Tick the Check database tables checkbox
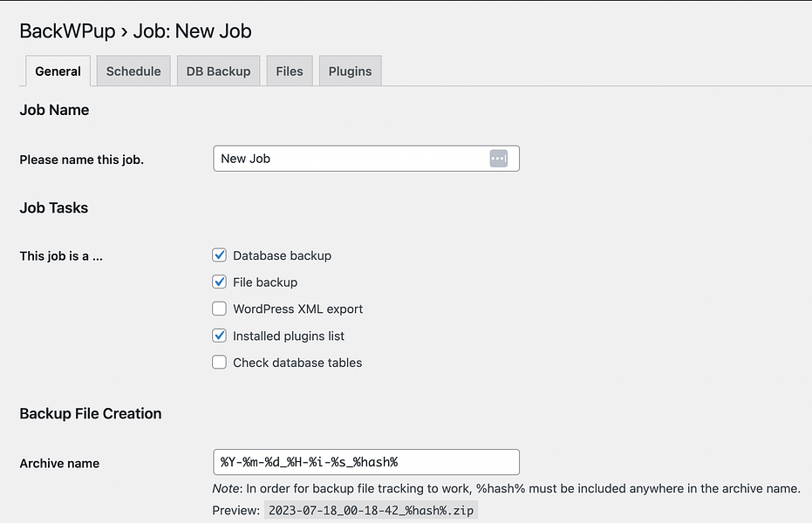The height and width of the screenshot is (523, 812). click(220, 363)
